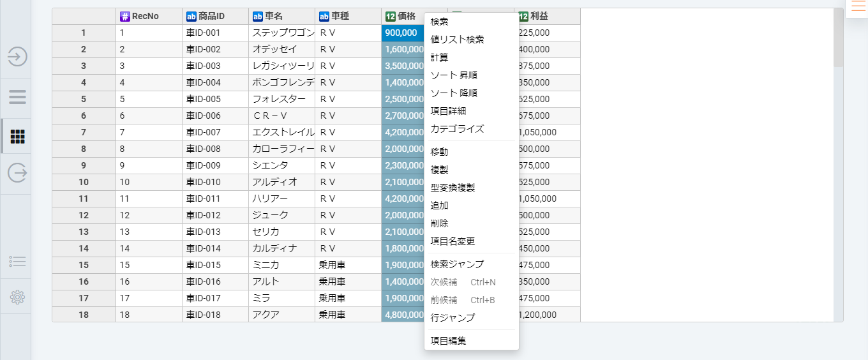868x360 pixels.
Task: Click the car name cell オデッセイ
Action: [x=281, y=49]
